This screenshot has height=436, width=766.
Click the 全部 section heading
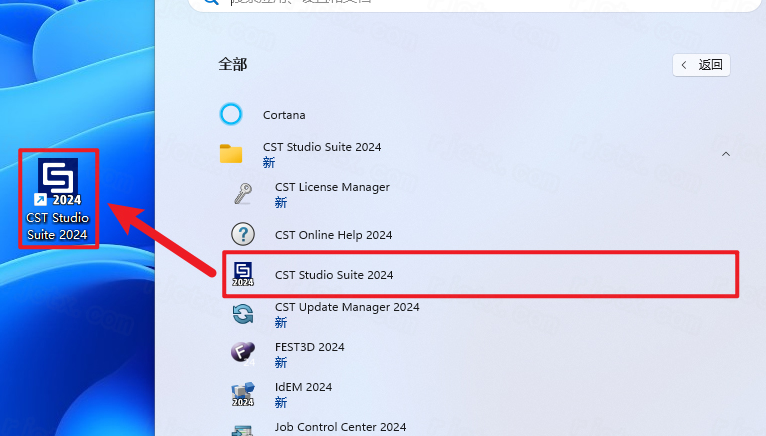point(233,65)
